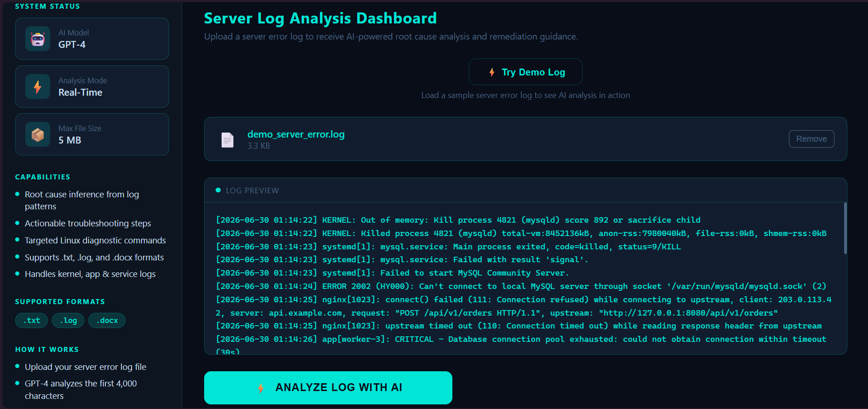868x409 pixels.
Task: Click the HOW IT WORKS section heading
Action: [x=47, y=350]
